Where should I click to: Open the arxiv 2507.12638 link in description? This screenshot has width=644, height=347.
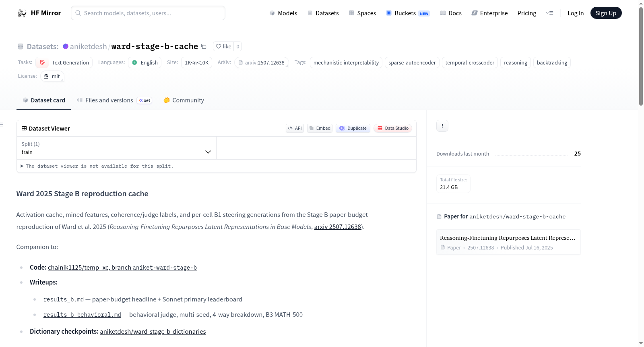(337, 227)
